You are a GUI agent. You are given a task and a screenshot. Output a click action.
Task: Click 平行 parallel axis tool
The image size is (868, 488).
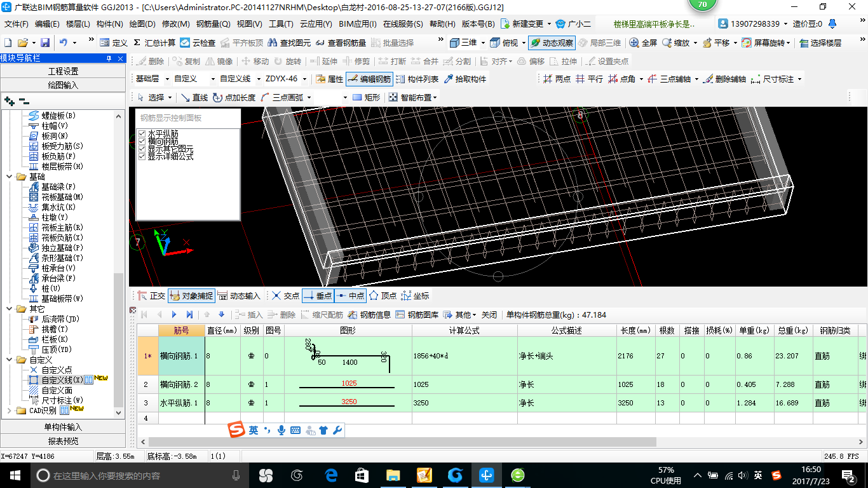point(589,79)
